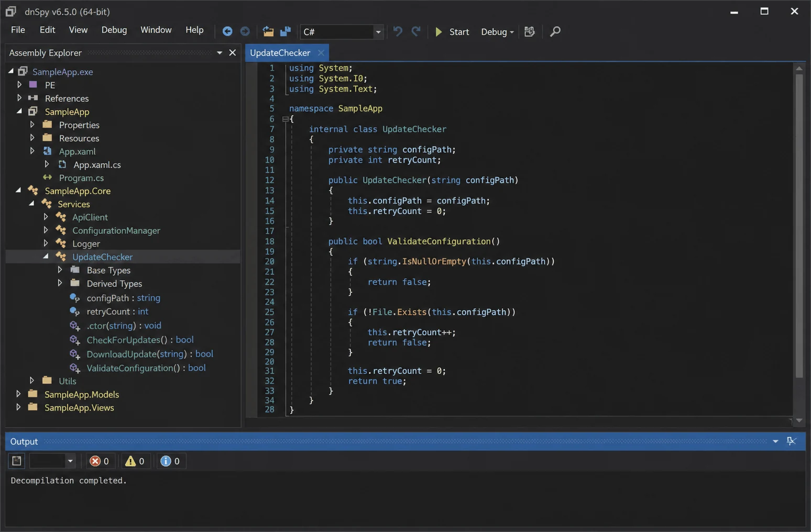Click the pin icon on Output panel
The image size is (811, 532).
pyautogui.click(x=792, y=441)
